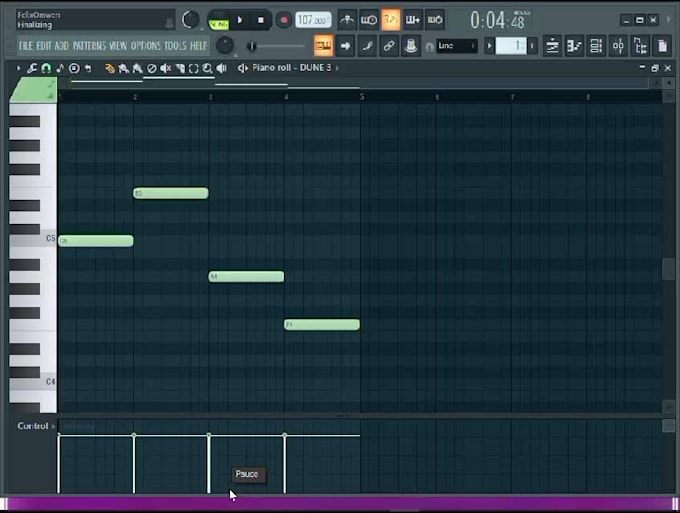Open the ADD menu

click(62, 46)
